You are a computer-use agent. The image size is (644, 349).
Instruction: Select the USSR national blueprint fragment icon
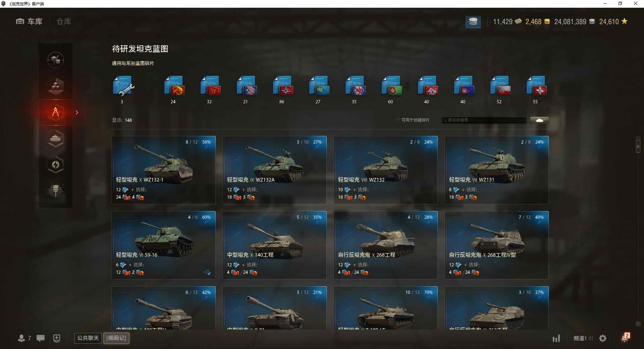pos(174,86)
